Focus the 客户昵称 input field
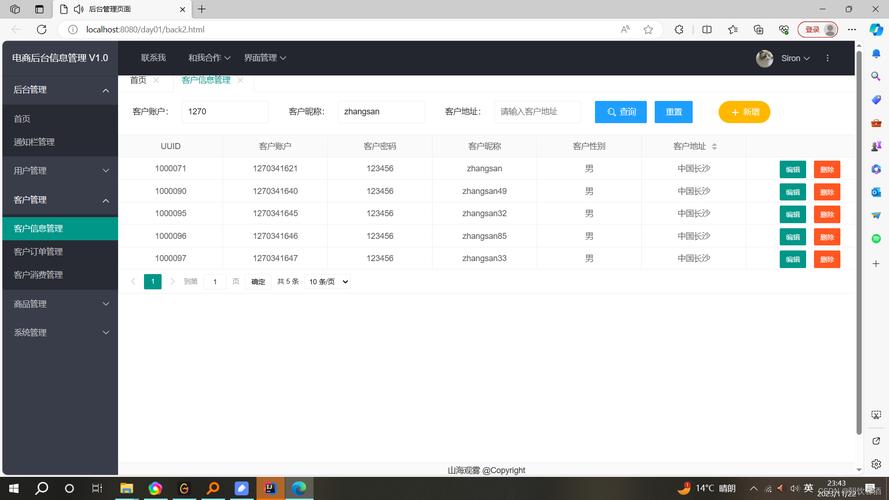Viewport: 889px width, 500px height. click(381, 112)
